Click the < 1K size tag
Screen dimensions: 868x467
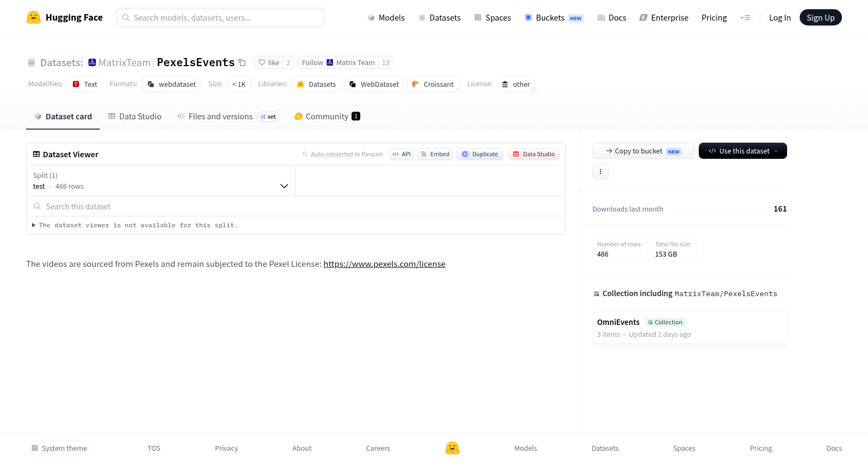pyautogui.click(x=239, y=84)
